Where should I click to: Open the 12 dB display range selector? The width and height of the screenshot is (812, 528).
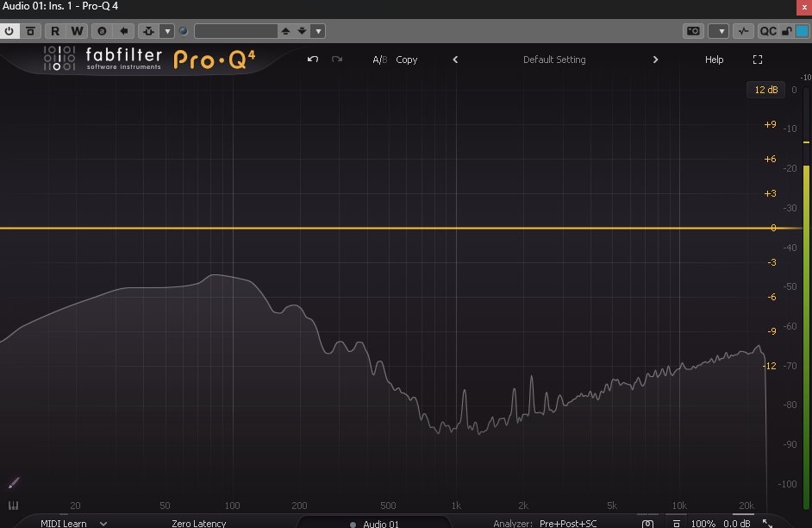(766, 90)
